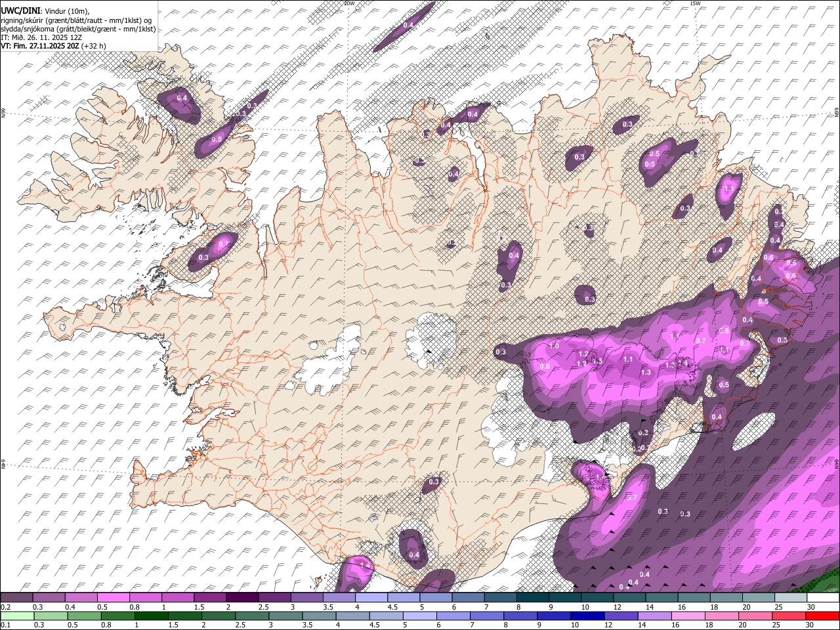The height and width of the screenshot is (630, 840).
Task: Click the upper legend swatch starting at 7
Action: [500, 598]
